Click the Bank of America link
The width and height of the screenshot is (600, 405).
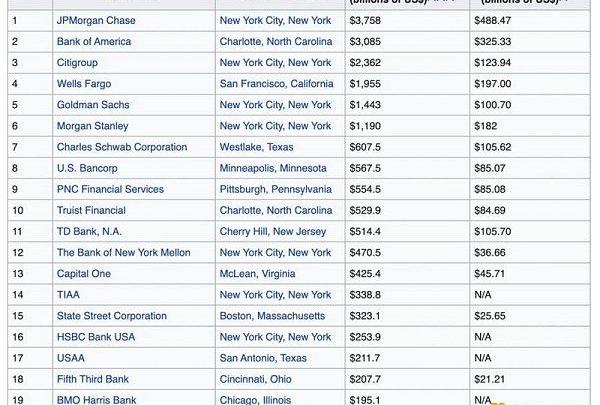pyautogui.click(x=94, y=41)
